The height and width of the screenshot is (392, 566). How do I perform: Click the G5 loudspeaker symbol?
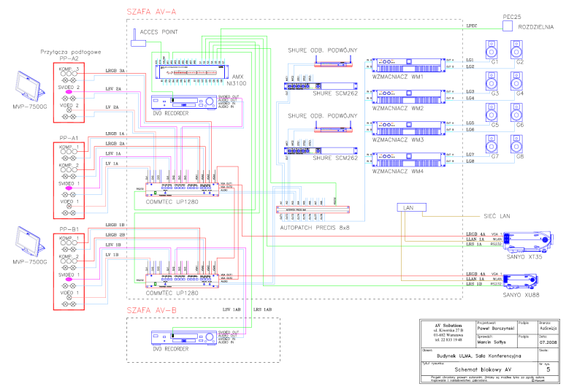point(492,112)
